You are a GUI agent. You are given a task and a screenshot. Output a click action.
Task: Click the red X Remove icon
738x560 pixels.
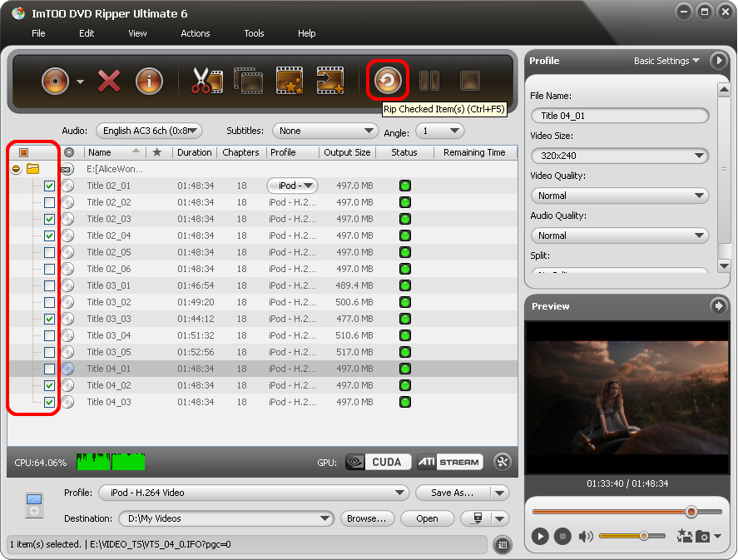(x=109, y=81)
